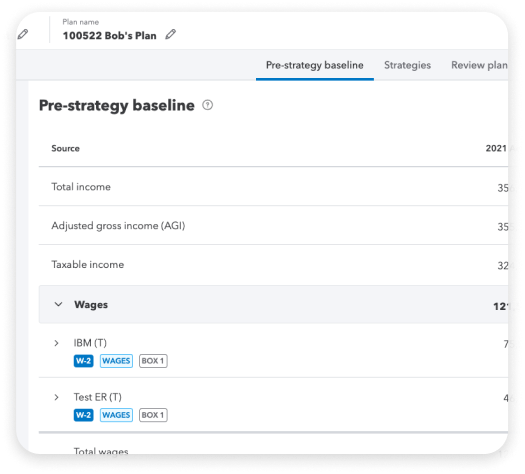Click the pencil icon beside Bob's Plan name

point(170,34)
